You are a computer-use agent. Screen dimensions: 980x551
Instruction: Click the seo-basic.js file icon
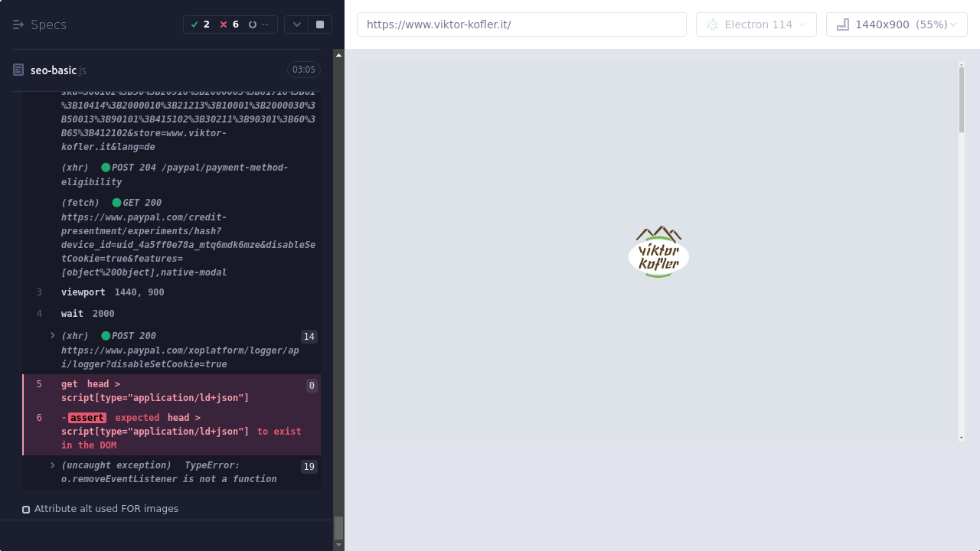(x=18, y=70)
